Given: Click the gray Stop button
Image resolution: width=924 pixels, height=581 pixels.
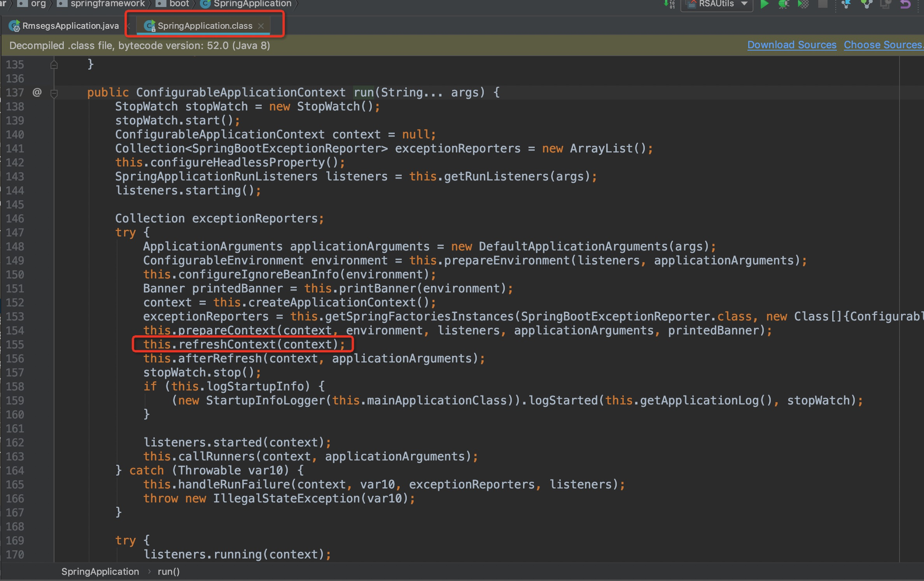Looking at the screenshot, I should (823, 4).
